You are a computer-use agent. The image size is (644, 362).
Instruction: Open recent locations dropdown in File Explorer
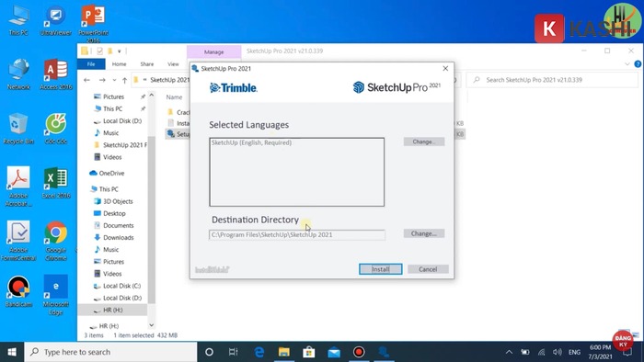tap(114, 80)
